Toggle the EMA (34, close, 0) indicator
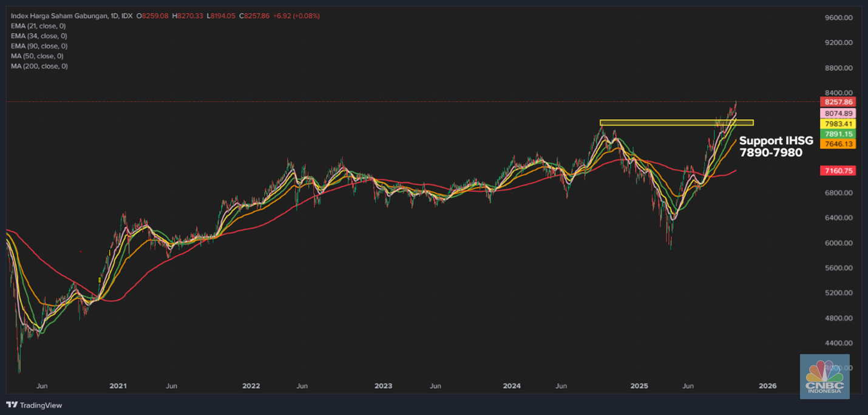868x415 pixels. 39,36
